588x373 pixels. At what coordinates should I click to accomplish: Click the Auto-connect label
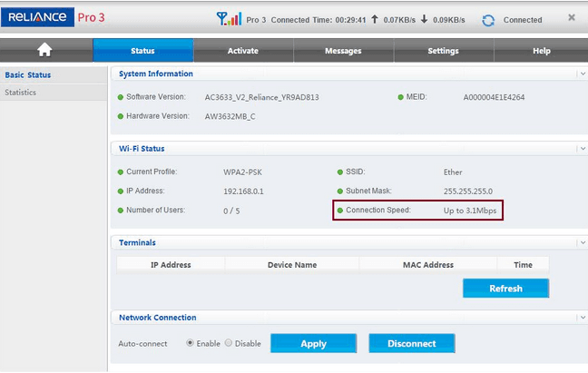pyautogui.click(x=142, y=344)
